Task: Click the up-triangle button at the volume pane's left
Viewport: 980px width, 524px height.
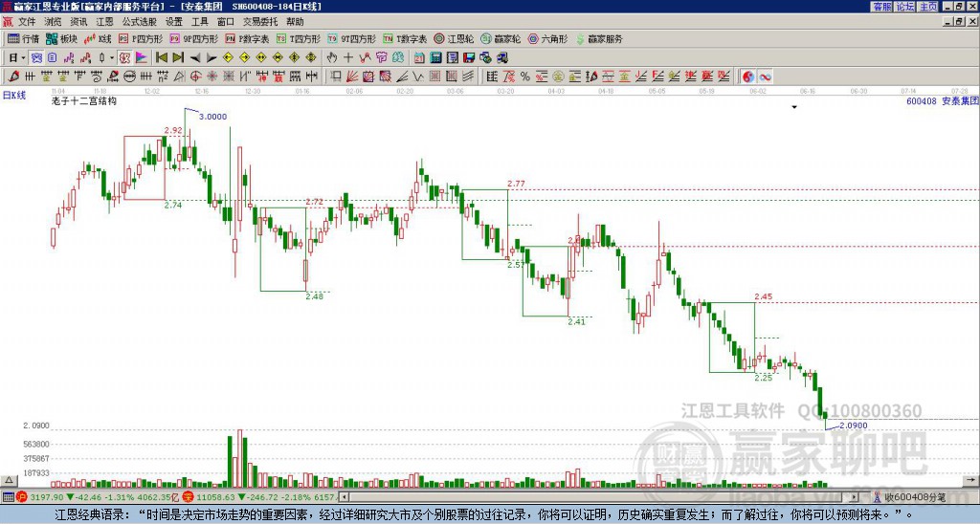Action: [x=9, y=480]
